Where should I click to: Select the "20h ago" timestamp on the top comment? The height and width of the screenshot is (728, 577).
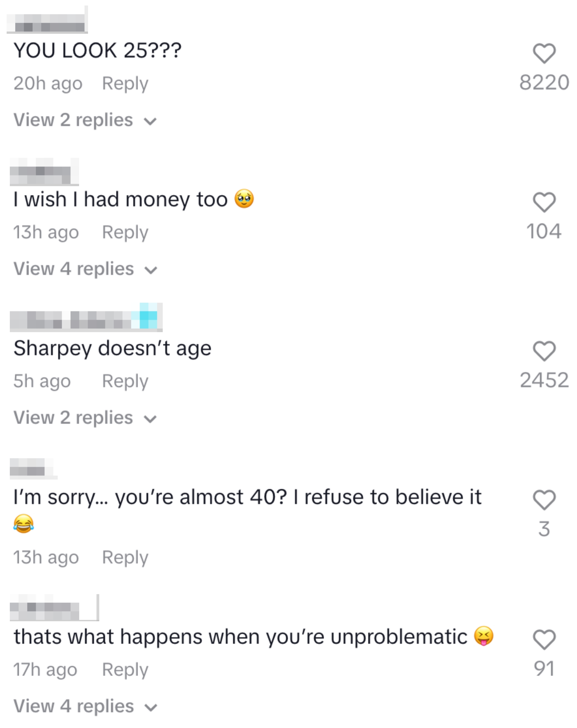coord(48,83)
